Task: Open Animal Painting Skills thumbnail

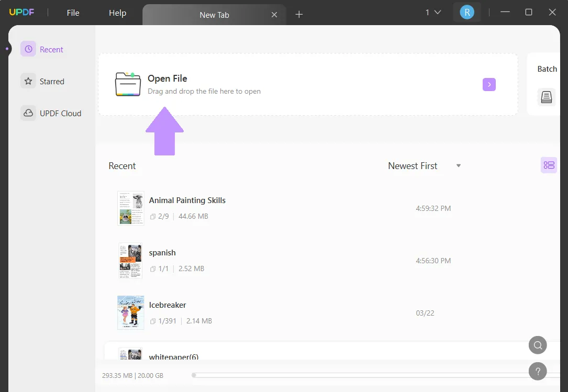Action: (x=131, y=208)
